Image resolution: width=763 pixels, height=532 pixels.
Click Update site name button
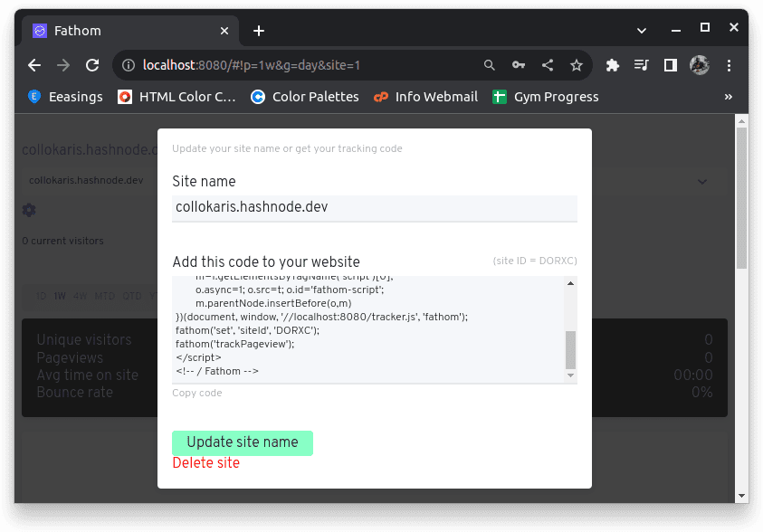(x=243, y=443)
